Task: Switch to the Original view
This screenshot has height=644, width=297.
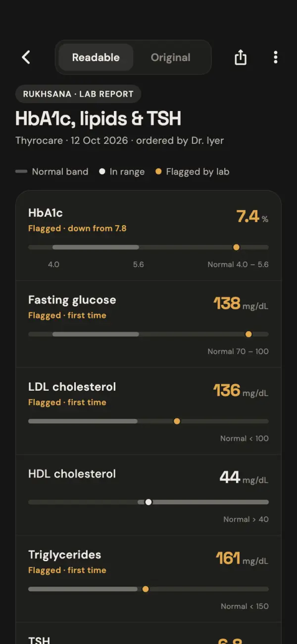Action: coord(171,58)
